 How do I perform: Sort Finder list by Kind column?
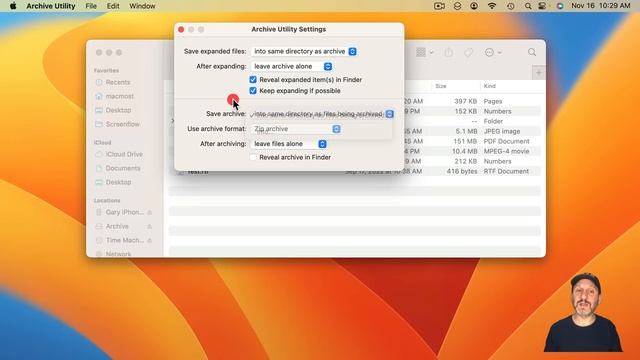pyautogui.click(x=489, y=86)
